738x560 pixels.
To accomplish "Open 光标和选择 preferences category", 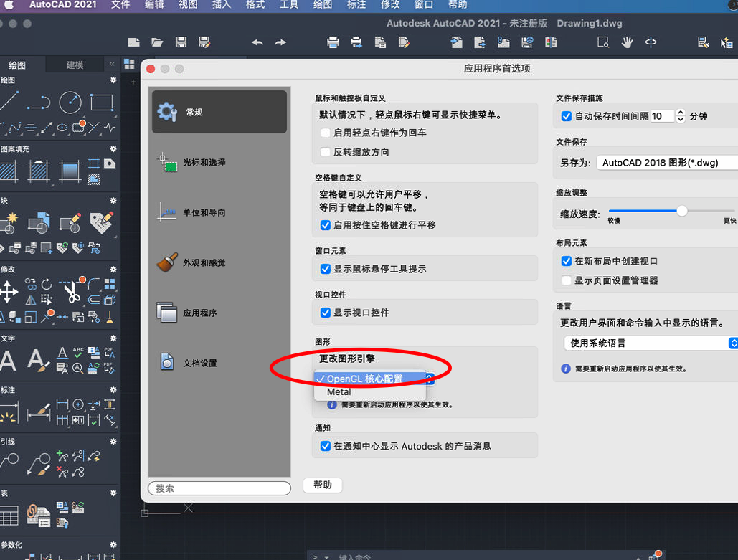I will (x=219, y=162).
